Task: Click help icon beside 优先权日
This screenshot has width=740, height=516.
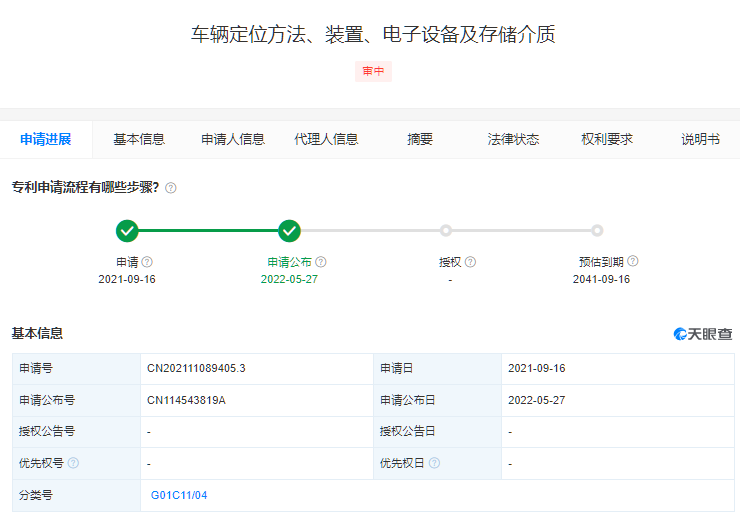Action: (435, 463)
